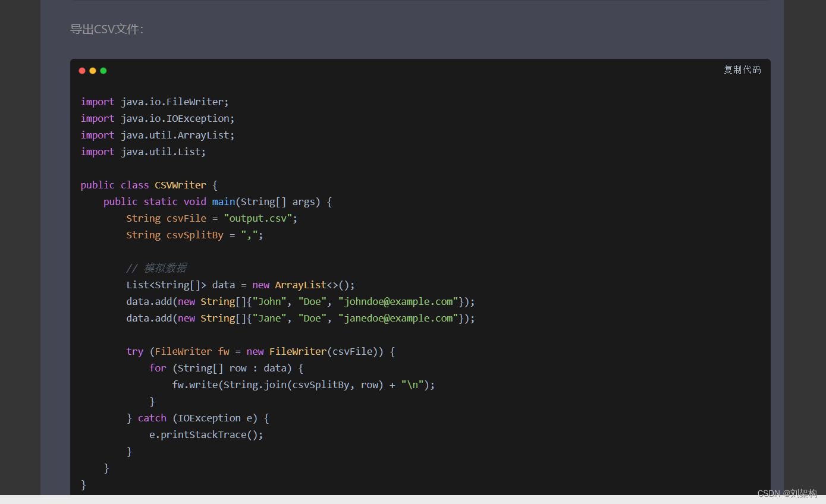
Task: Click the class name CSVWriter
Action: [x=181, y=185]
